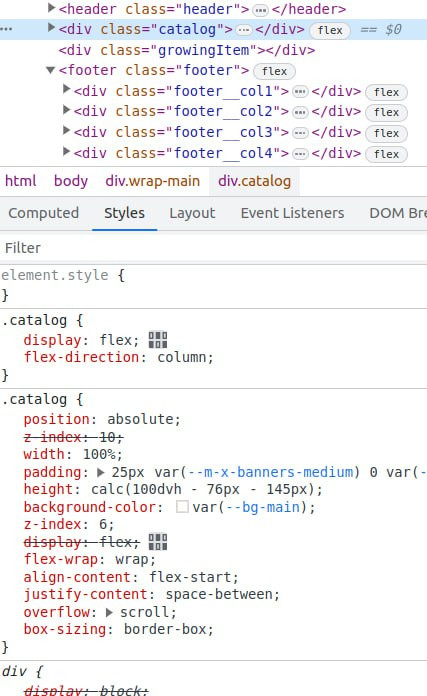Expand ellipsis in footer__col2 div
427x696 pixels.
coord(300,112)
